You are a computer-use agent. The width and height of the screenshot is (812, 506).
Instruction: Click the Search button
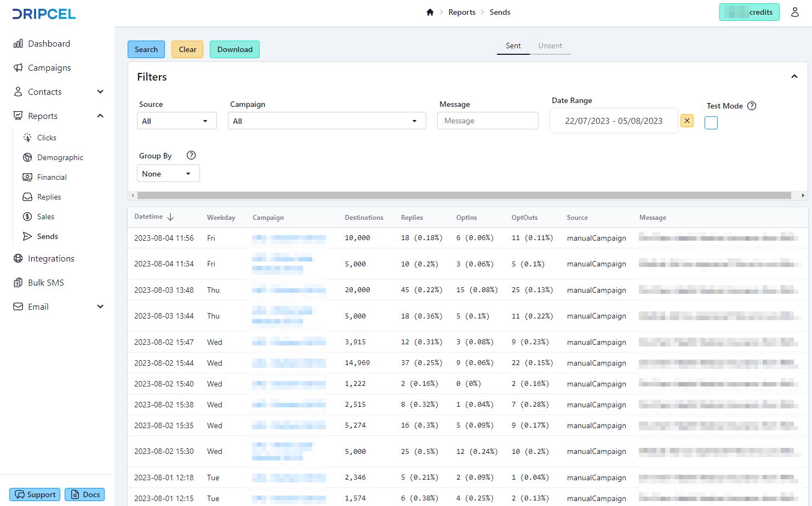(146, 49)
